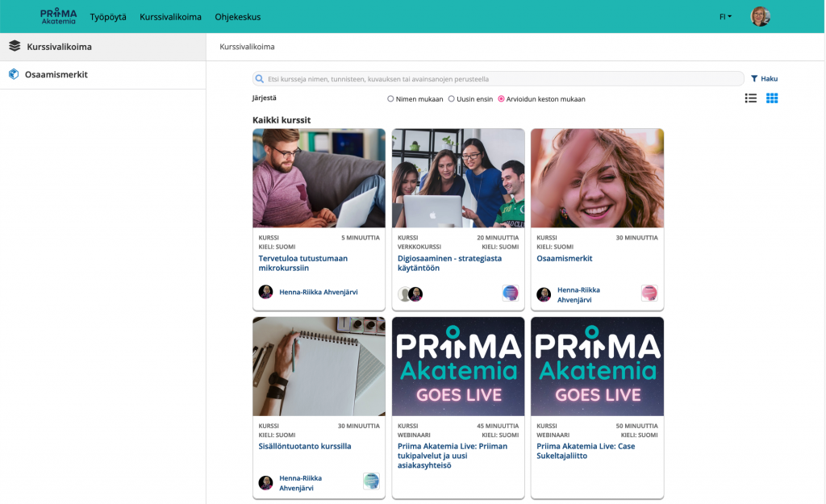Open the user profile avatar menu

(760, 16)
